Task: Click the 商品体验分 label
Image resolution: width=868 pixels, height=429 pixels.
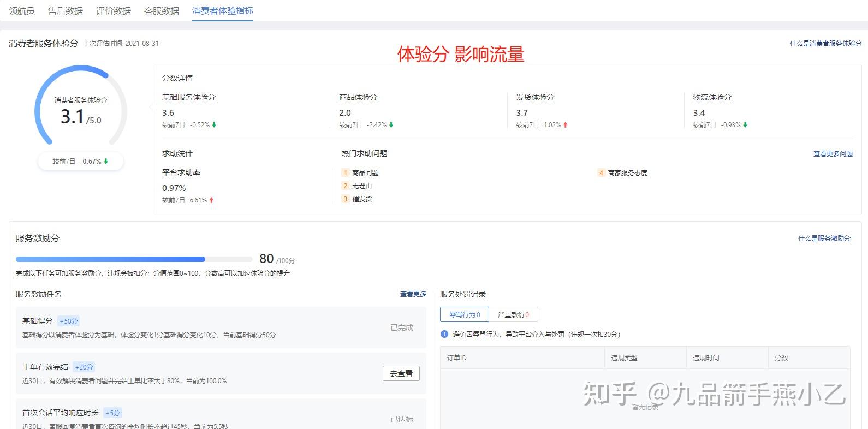Action: point(358,97)
